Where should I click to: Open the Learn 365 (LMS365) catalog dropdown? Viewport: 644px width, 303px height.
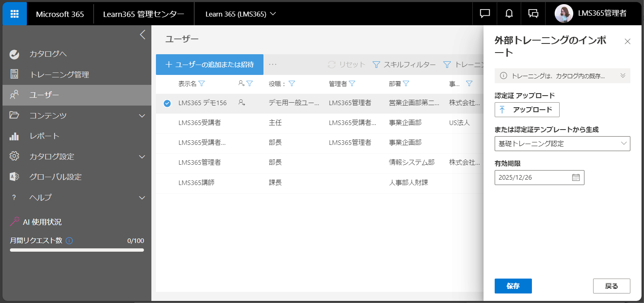click(x=241, y=14)
